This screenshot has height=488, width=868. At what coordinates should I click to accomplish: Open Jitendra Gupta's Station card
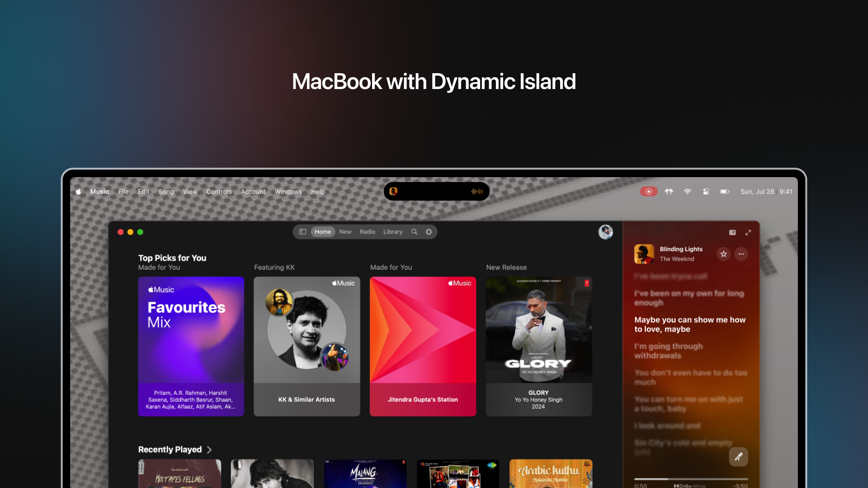click(x=423, y=346)
